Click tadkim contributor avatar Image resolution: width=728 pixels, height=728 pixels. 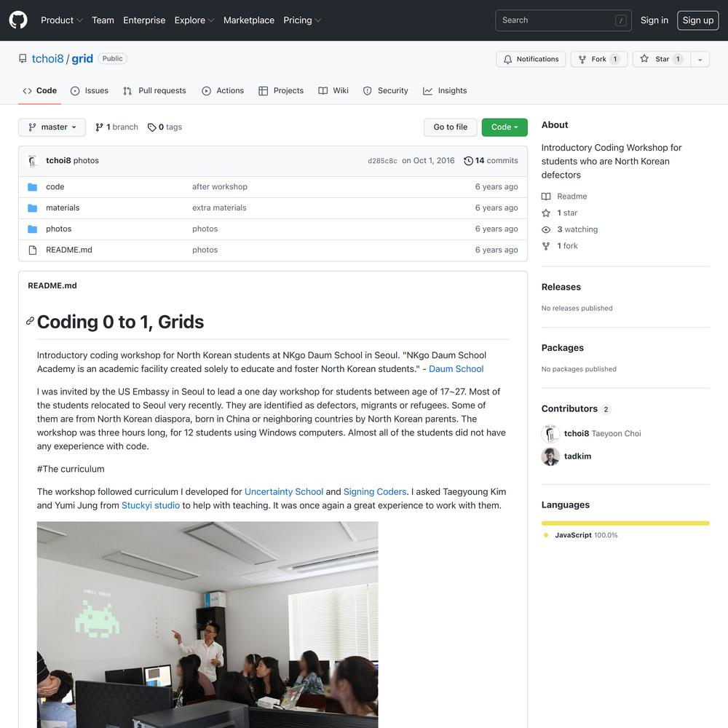coord(550,456)
